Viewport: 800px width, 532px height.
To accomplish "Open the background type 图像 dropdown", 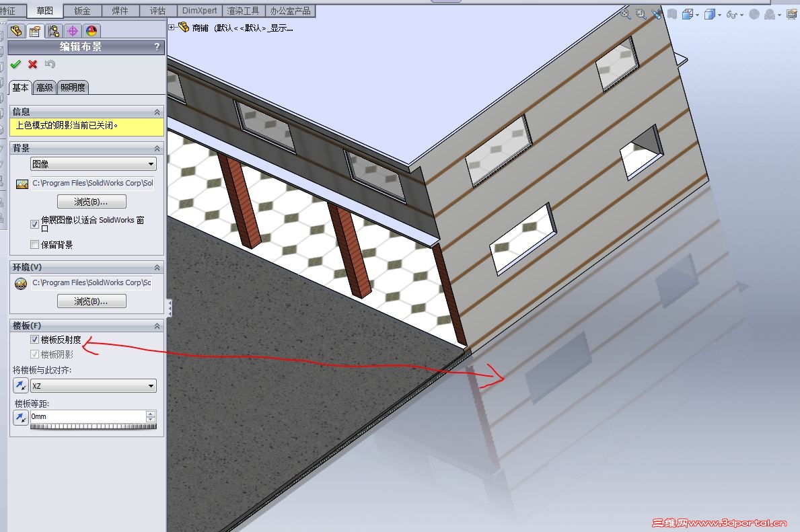I will click(x=94, y=163).
